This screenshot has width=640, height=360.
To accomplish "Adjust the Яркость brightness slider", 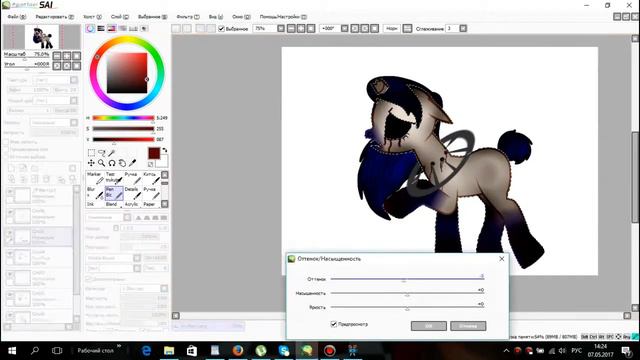I will 407,307.
